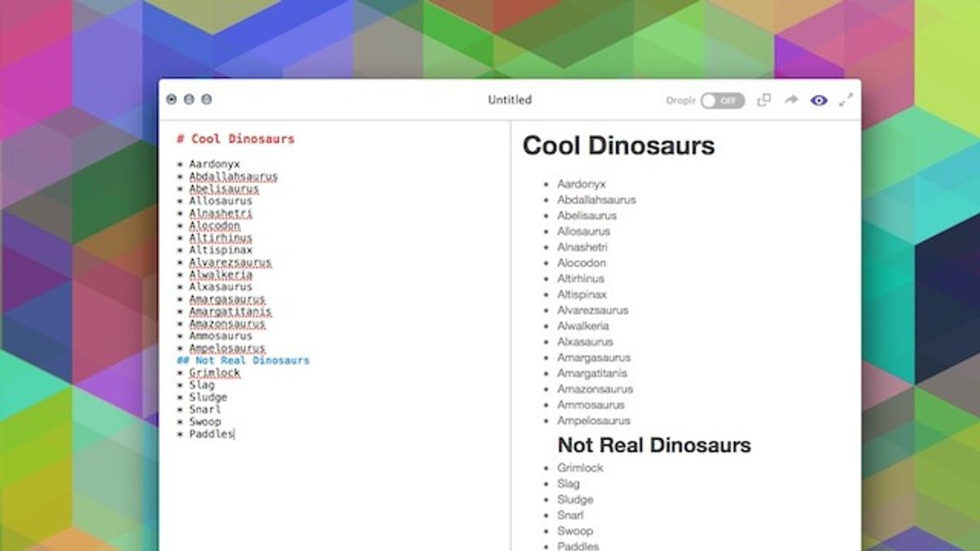Click the copy windows icon in toolbar
Image resolution: width=980 pixels, height=551 pixels.
764,100
